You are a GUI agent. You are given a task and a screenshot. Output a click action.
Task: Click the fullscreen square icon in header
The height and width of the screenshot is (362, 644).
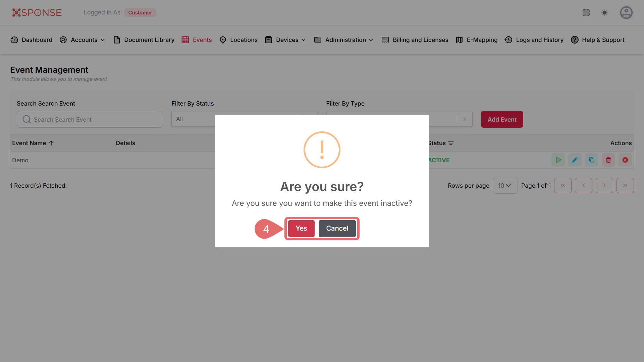pyautogui.click(x=586, y=13)
